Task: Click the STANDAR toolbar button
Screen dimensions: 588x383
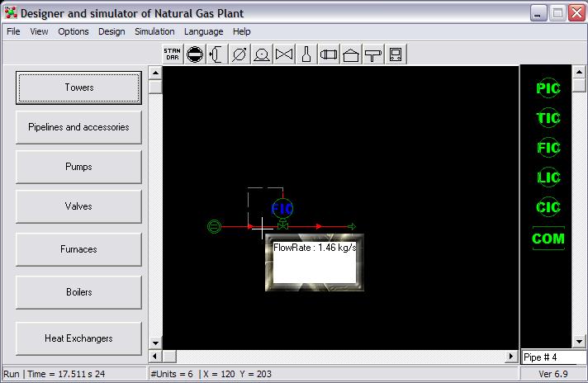Action: [x=173, y=54]
